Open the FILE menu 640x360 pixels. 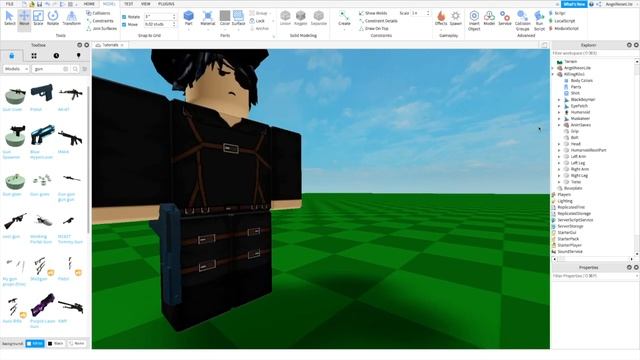click(x=10, y=4)
